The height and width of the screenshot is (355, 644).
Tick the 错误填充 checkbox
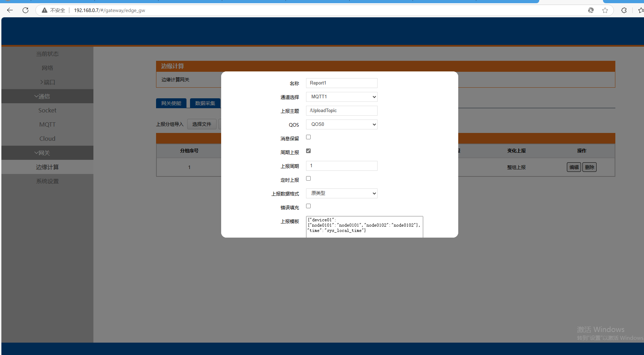309,206
